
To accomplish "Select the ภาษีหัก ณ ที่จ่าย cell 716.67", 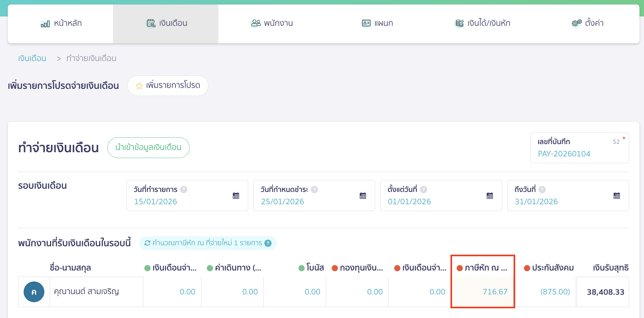I will [x=483, y=292].
